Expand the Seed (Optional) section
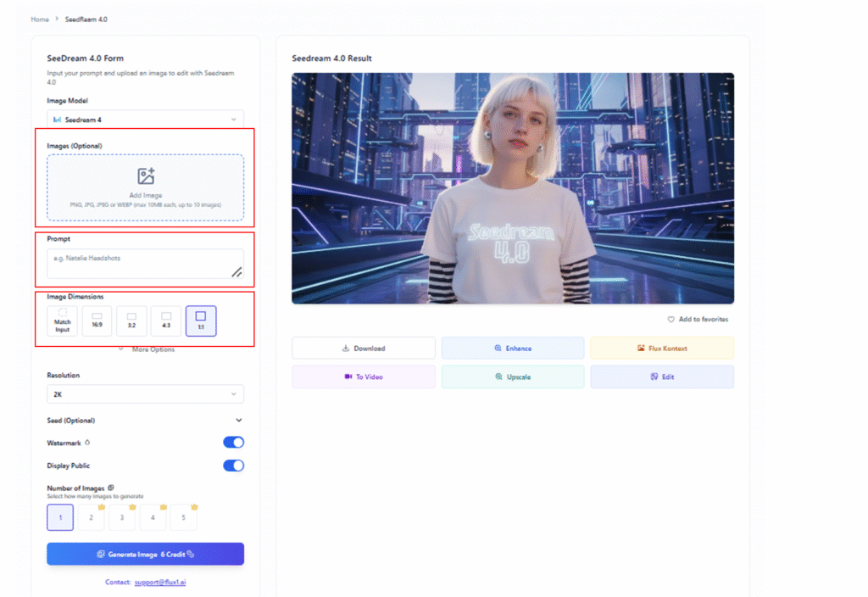The width and height of the screenshot is (868, 597). pyautogui.click(x=146, y=421)
